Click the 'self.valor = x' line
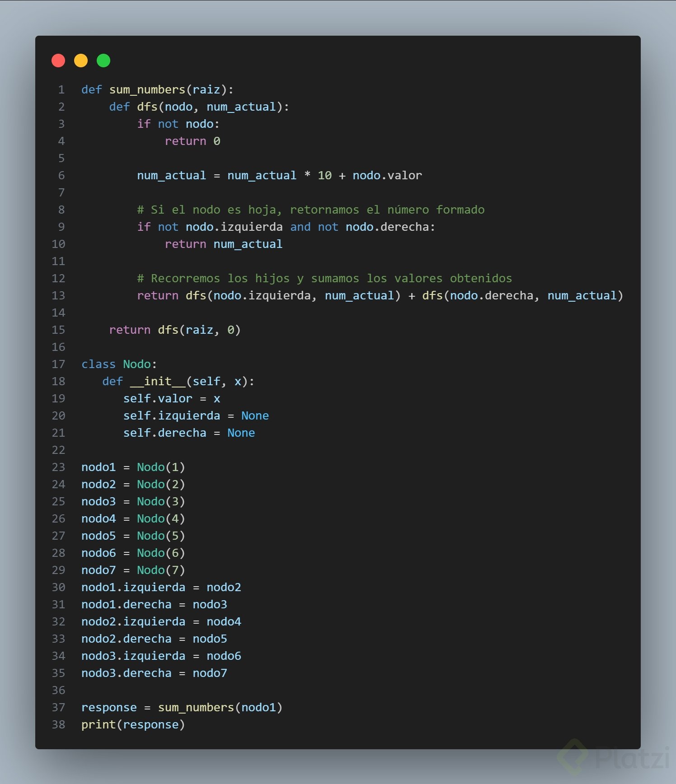 click(172, 398)
